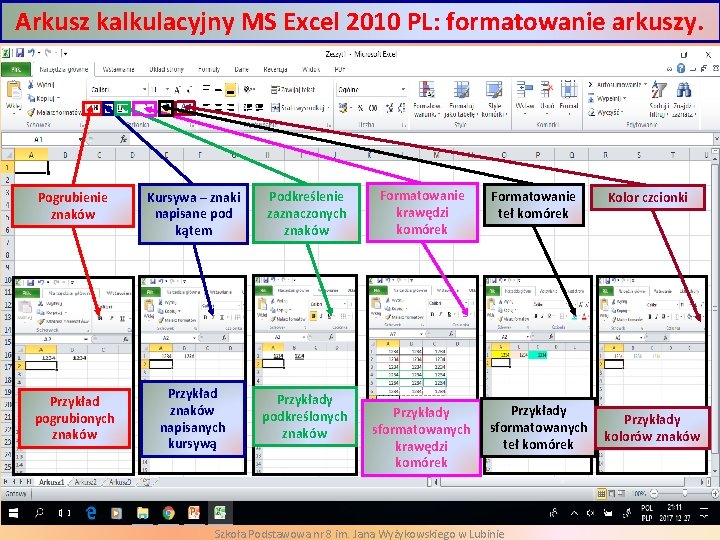The height and width of the screenshot is (540, 720).
Task: Toggle center text horizontally
Action: coord(218,107)
